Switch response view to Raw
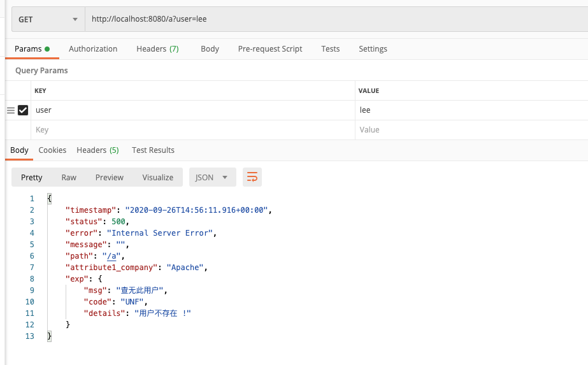The image size is (588, 365). pos(69,177)
